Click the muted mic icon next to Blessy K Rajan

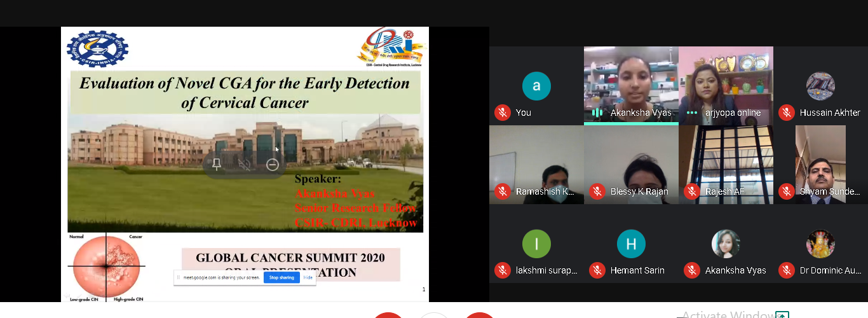(597, 191)
